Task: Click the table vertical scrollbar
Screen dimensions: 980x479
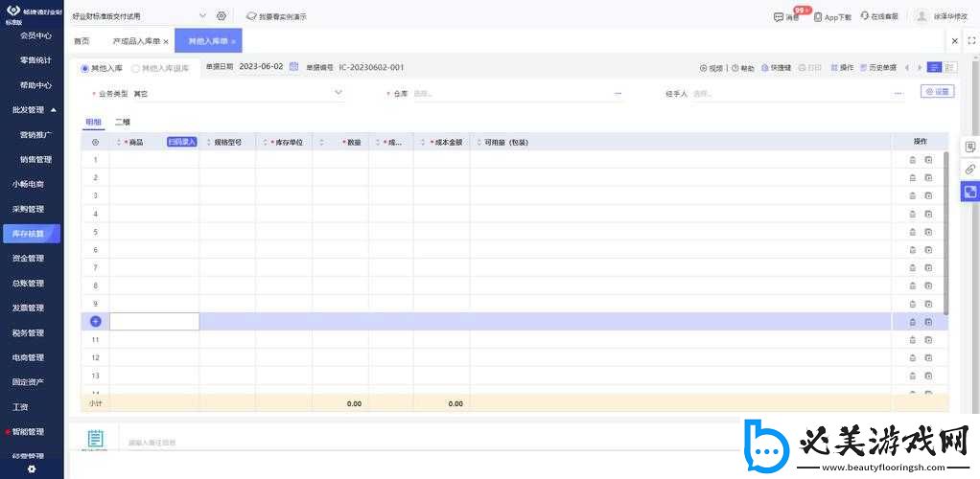Action: pos(946,230)
